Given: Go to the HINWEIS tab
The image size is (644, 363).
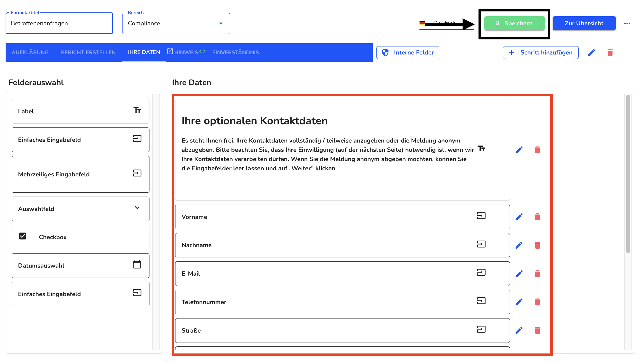Looking at the screenshot, I should (x=186, y=53).
